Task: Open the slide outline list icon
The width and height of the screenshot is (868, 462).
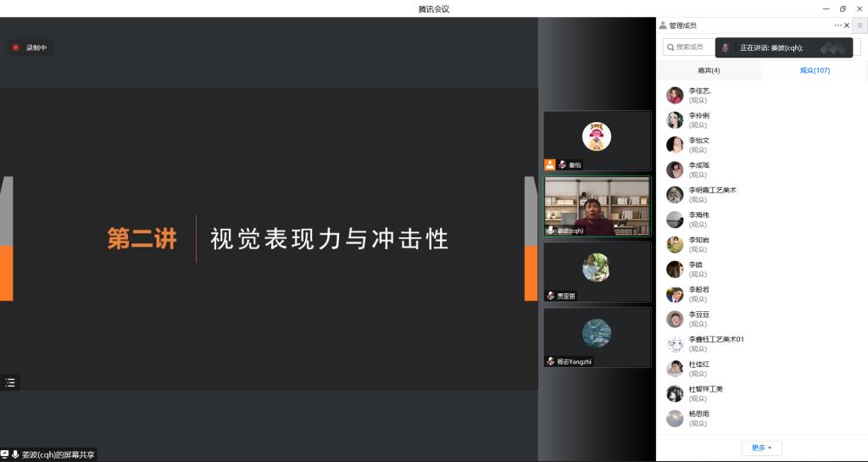Action: tap(10, 382)
